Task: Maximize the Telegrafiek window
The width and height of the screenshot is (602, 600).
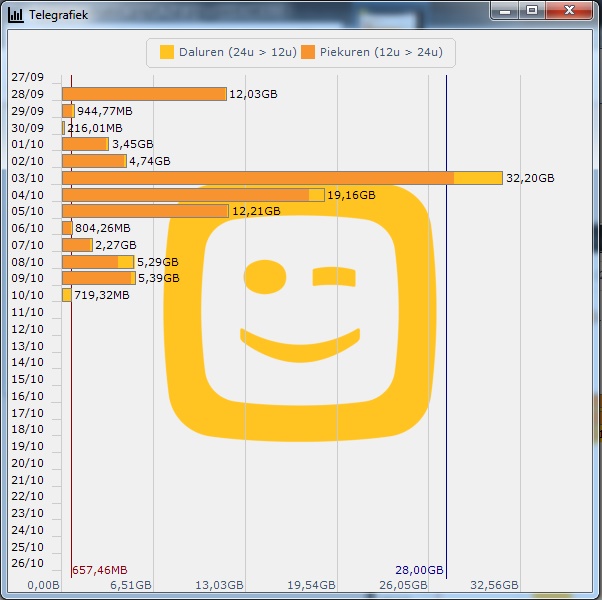Action: 532,10
